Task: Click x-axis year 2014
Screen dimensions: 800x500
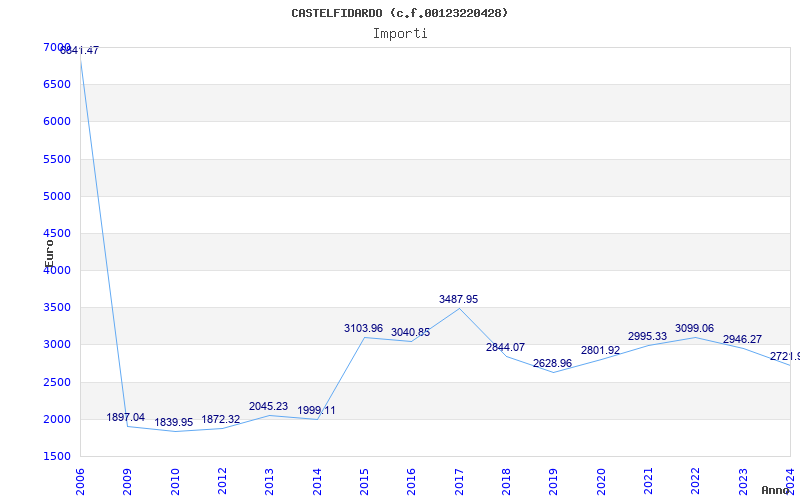Action: (x=317, y=482)
